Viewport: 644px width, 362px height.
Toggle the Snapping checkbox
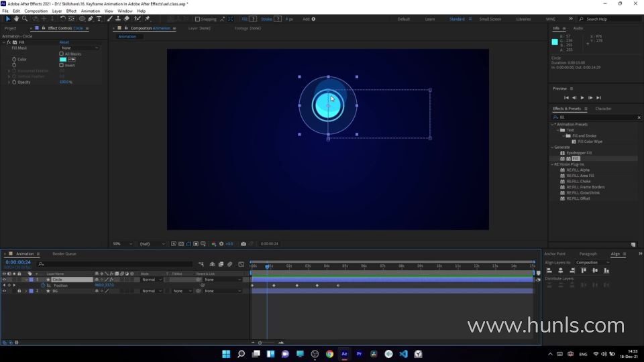coord(198,19)
